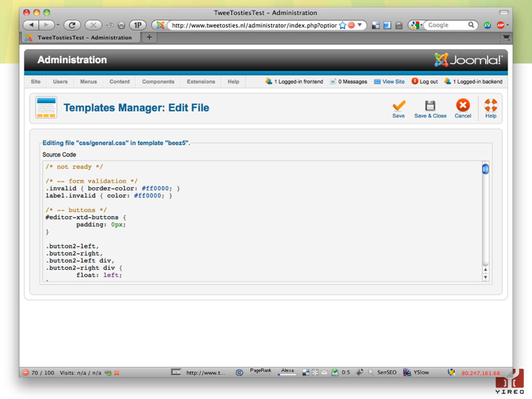The height and width of the screenshot is (399, 532).
Task: Click the snowflake icon in status bar
Action: (315, 372)
